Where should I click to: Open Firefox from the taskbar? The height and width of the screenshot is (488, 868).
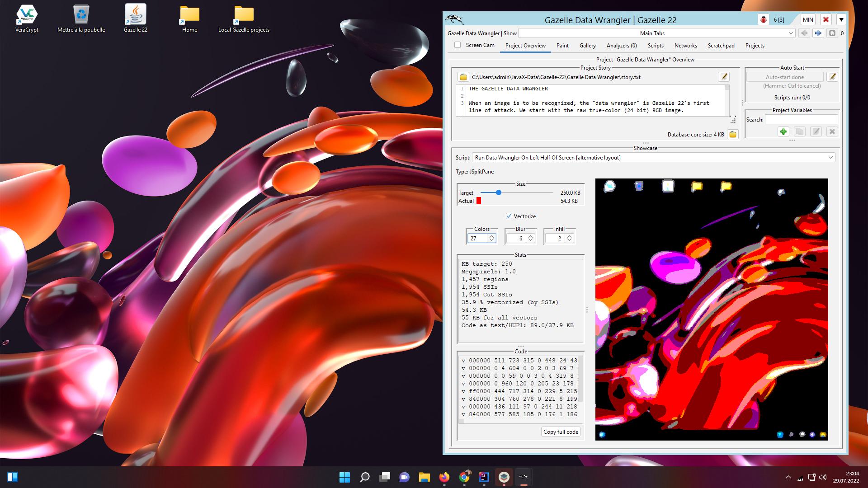click(444, 477)
